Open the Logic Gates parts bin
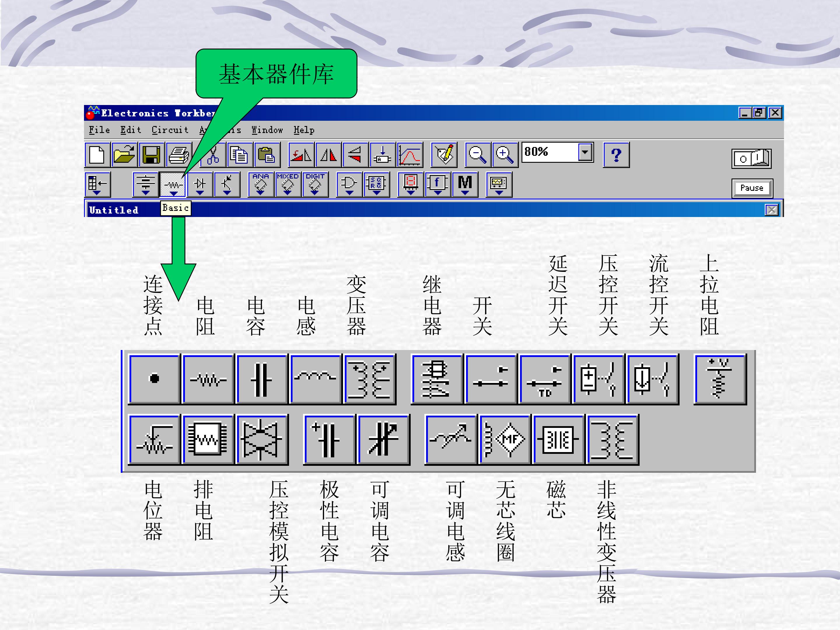The image size is (840, 630). tap(350, 185)
